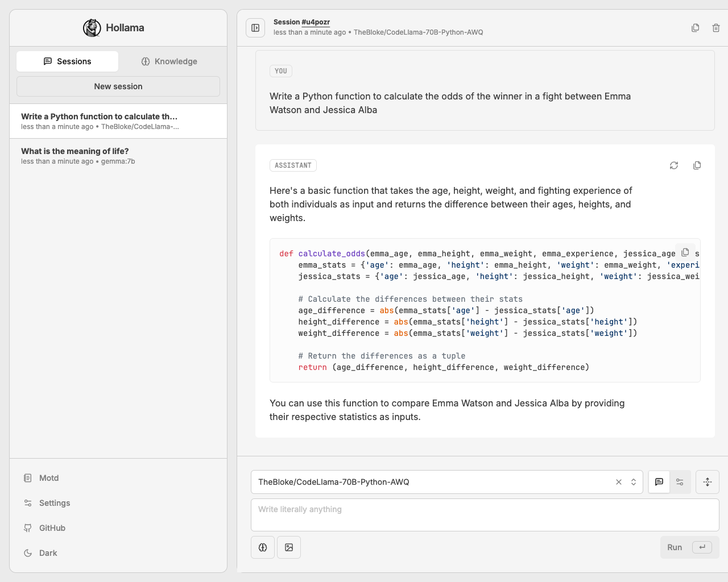The width and height of the screenshot is (728, 582).
Task: Click the knowledge attach icon below prompt
Action: coord(263,547)
